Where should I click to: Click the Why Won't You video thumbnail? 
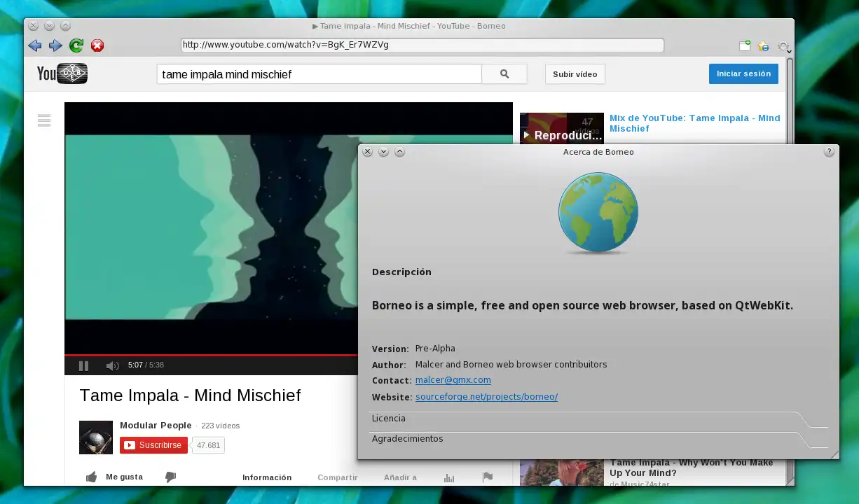561,472
